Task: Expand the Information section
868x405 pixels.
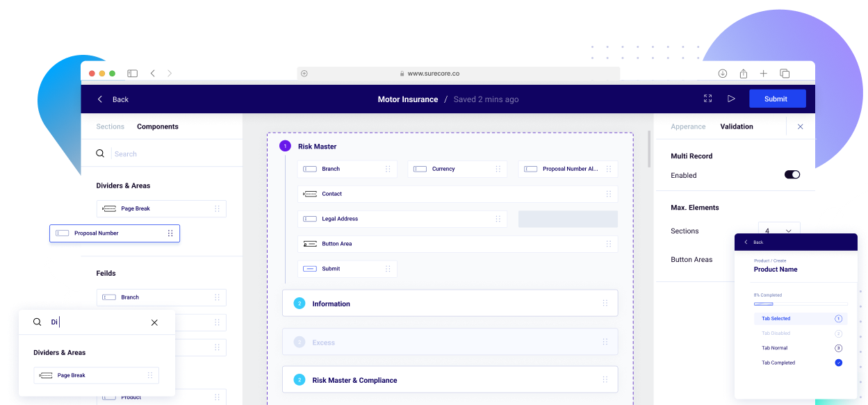Action: [x=331, y=304]
